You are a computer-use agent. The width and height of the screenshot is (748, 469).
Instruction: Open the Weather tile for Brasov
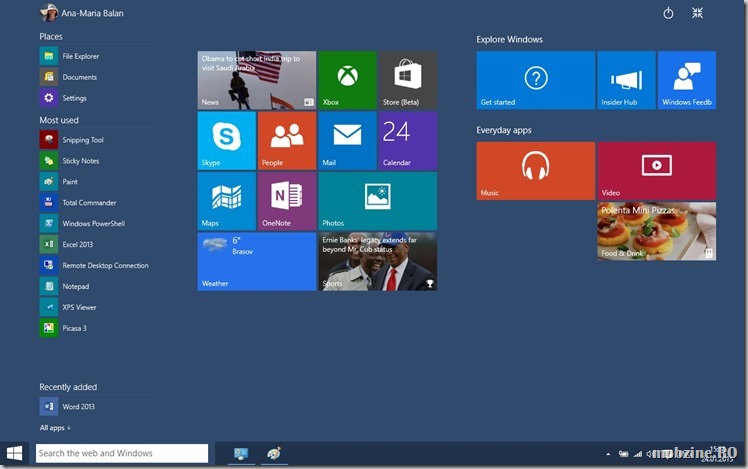(257, 261)
